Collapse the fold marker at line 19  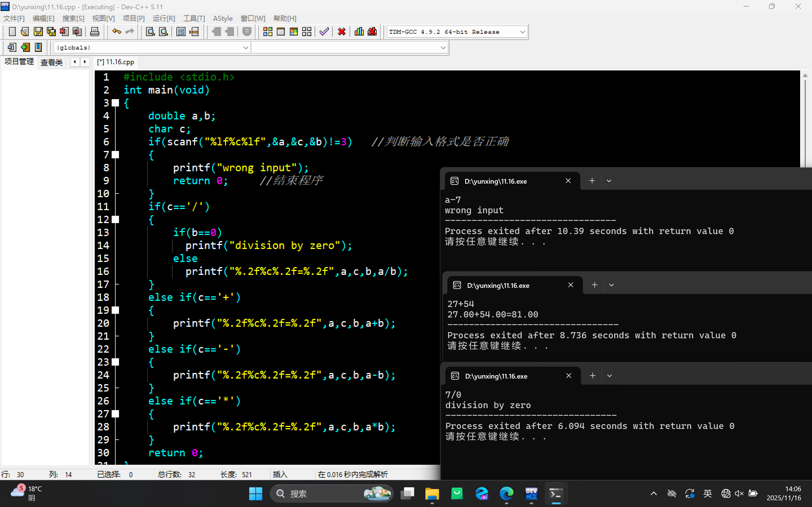(115, 310)
